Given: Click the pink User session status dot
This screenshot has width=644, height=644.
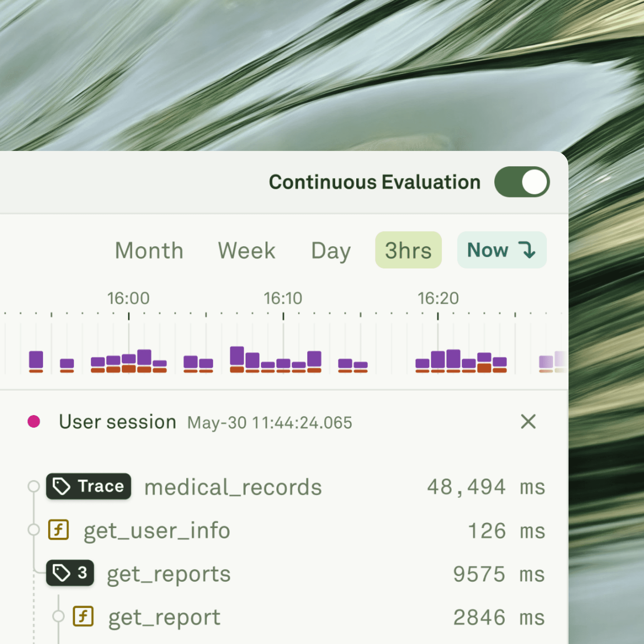Looking at the screenshot, I should tap(34, 421).
